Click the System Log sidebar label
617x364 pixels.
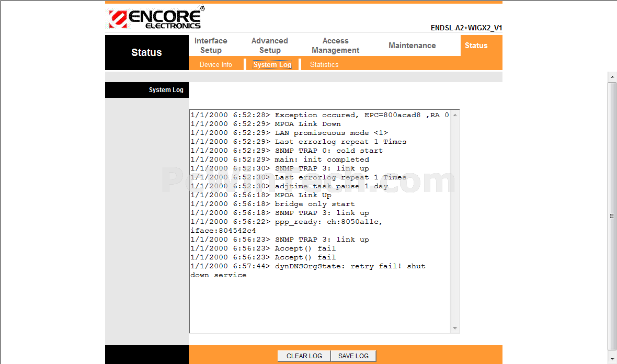tap(166, 90)
